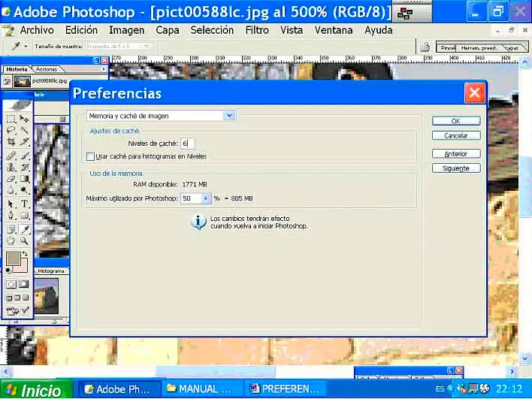Select the Rectangle shape tool
The height and width of the screenshot is (399, 532).
click(24, 216)
